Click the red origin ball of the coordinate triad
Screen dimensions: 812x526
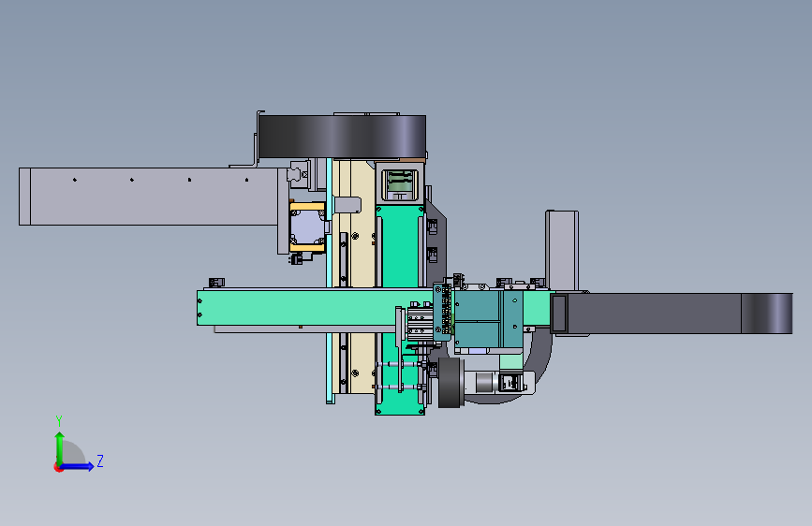[x=58, y=467]
